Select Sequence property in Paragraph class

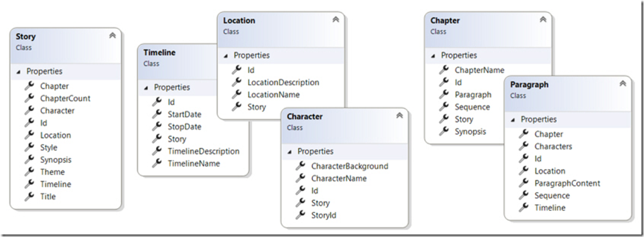point(552,196)
